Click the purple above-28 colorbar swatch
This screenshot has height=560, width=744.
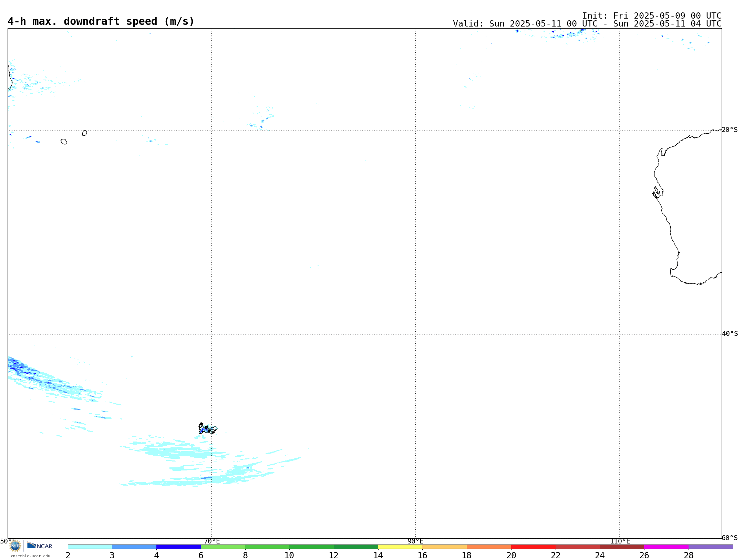(x=711, y=547)
